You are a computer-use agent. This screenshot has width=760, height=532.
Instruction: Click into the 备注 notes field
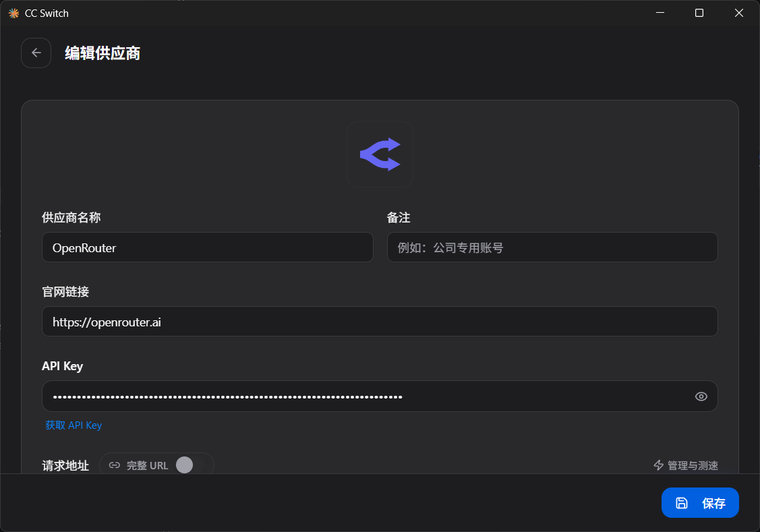552,247
